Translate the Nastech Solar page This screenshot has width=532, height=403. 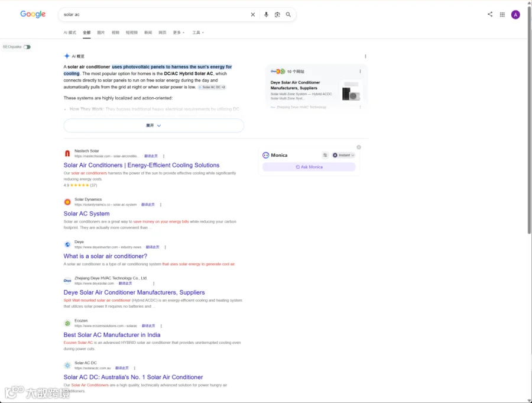coord(151,156)
